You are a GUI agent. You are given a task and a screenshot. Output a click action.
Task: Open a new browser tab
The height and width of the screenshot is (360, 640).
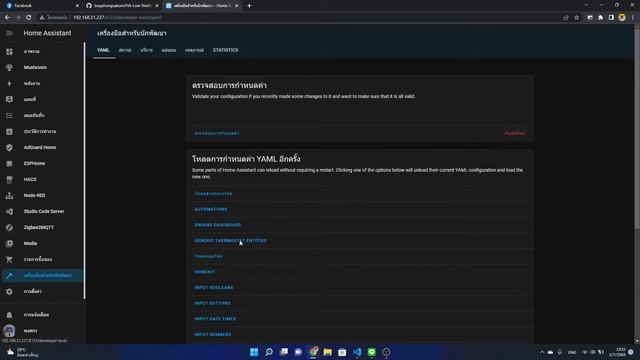[249, 6]
